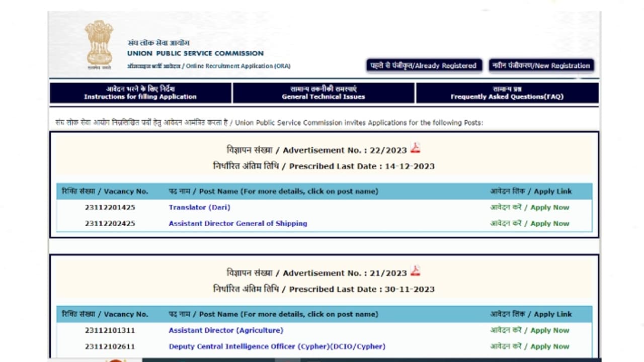This screenshot has width=644, height=362.
Task: Open Assistant Director (Agriculture) post details
Action: 225,330
